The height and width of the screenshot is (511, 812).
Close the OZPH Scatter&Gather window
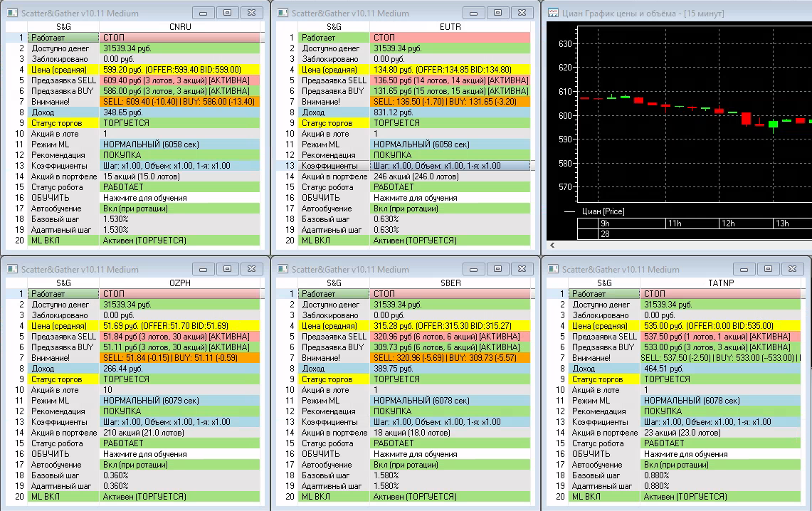tap(252, 269)
